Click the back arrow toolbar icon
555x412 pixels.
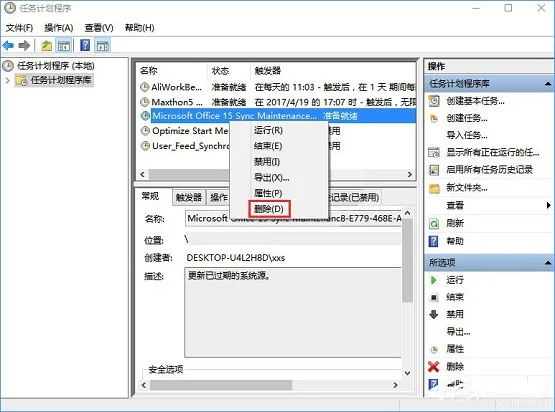(8, 45)
